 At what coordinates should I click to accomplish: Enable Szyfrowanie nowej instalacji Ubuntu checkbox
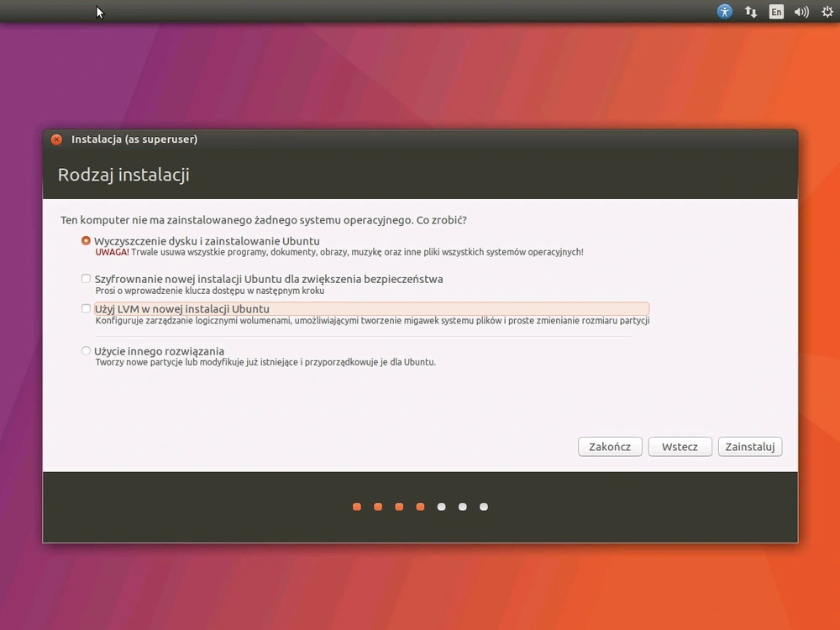coord(86,279)
